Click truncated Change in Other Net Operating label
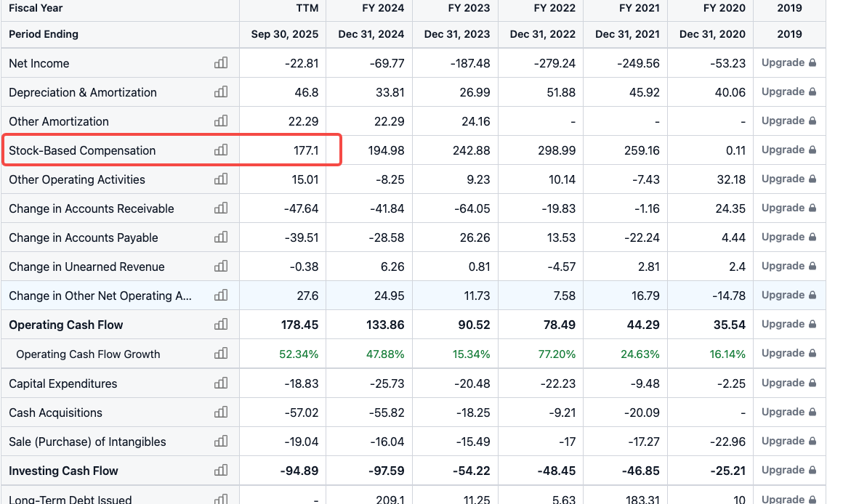 [x=100, y=296]
